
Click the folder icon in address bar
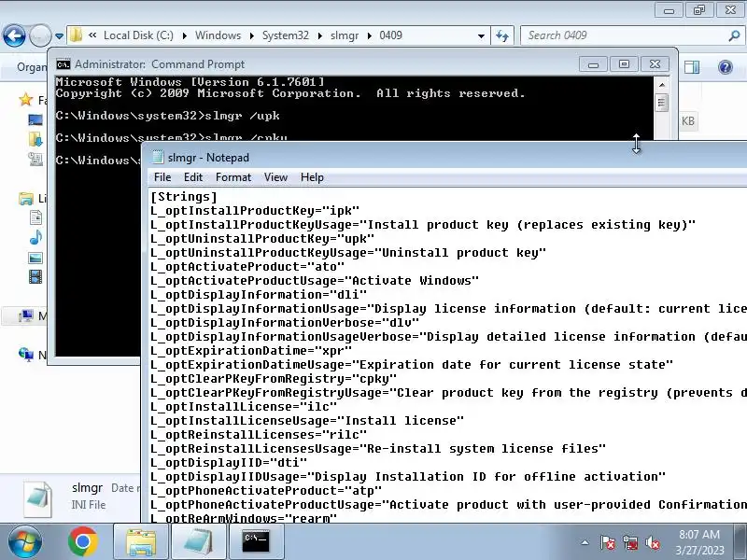76,35
